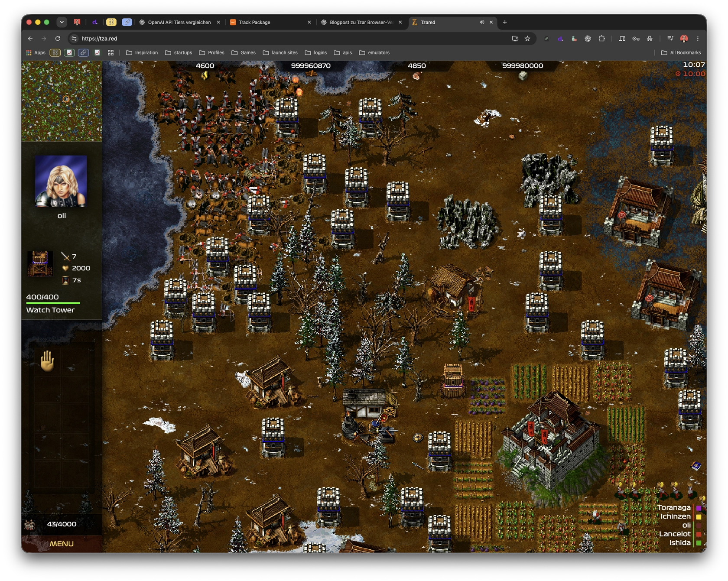Switch to the Track Package tab
Image resolution: width=728 pixels, height=581 pixels.
(270, 22)
